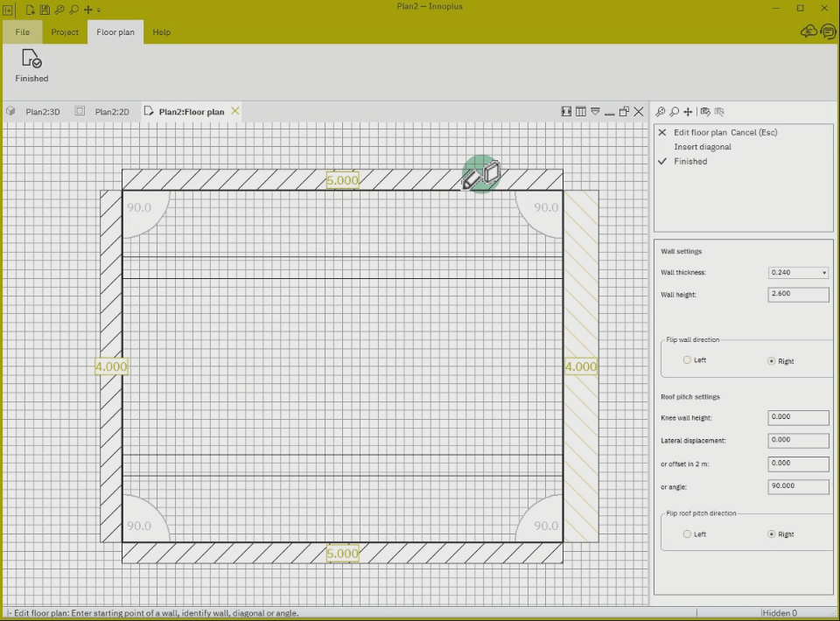Click the cloud icon at top right
Screen dimensions: 840x621
coord(808,31)
